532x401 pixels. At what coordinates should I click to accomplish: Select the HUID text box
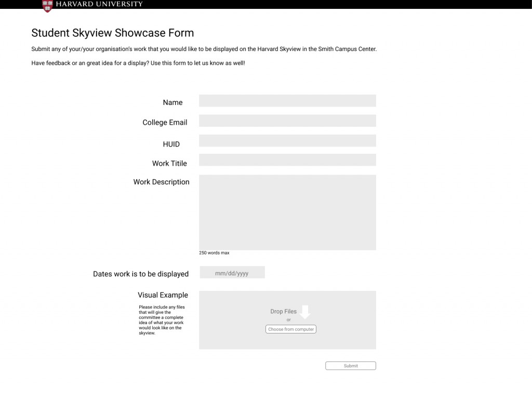click(287, 141)
